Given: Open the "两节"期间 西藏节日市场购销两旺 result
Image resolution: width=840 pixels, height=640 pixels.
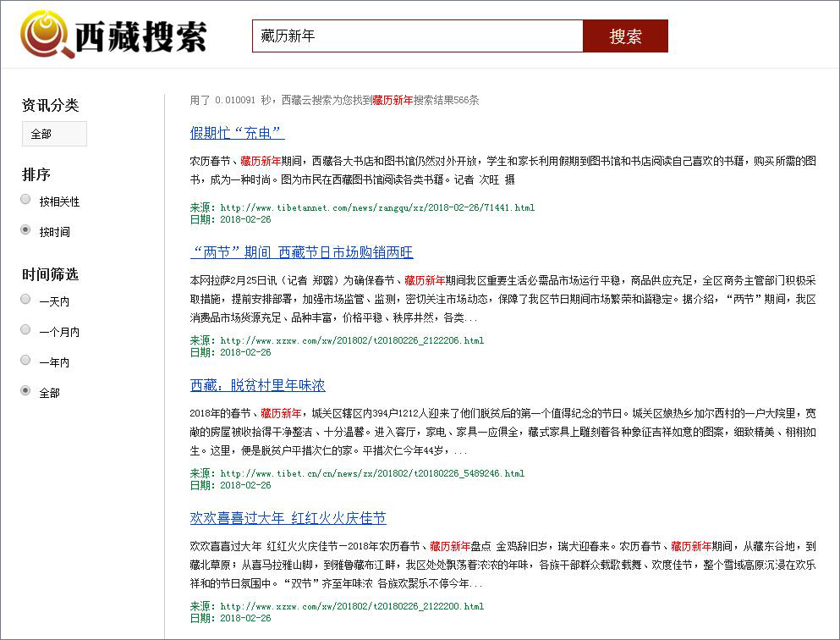Looking at the screenshot, I should [301, 252].
